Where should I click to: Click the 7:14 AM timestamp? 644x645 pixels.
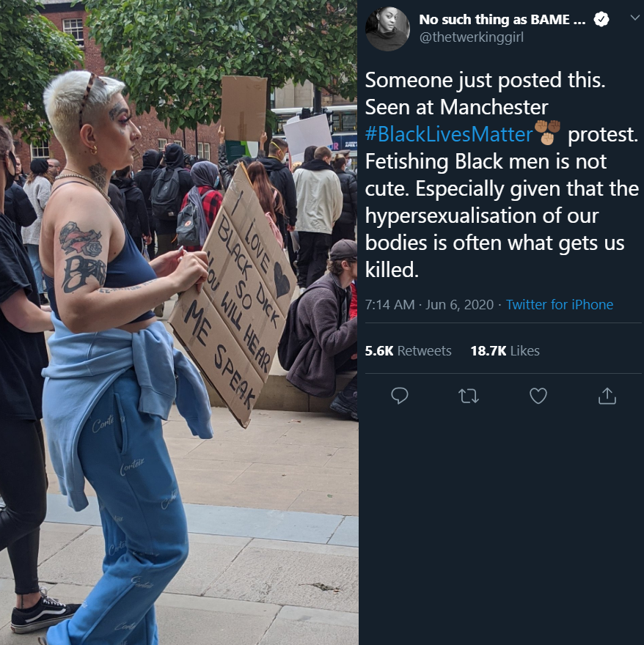pos(389,304)
